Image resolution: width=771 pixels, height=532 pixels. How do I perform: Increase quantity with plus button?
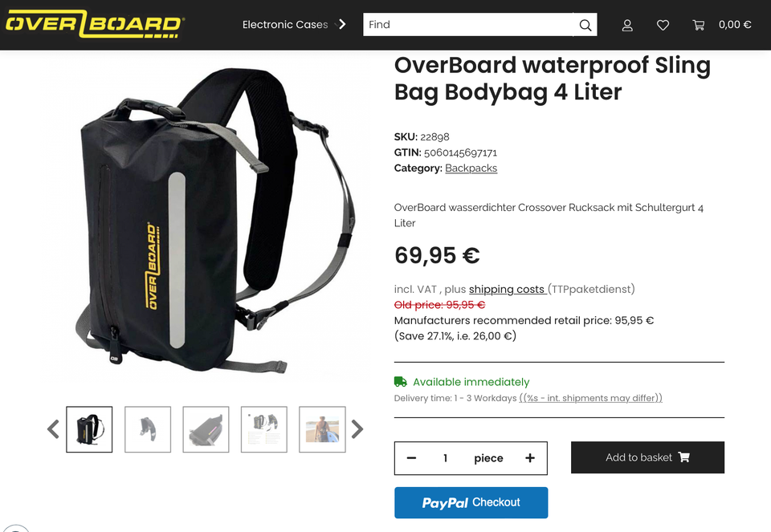click(529, 458)
